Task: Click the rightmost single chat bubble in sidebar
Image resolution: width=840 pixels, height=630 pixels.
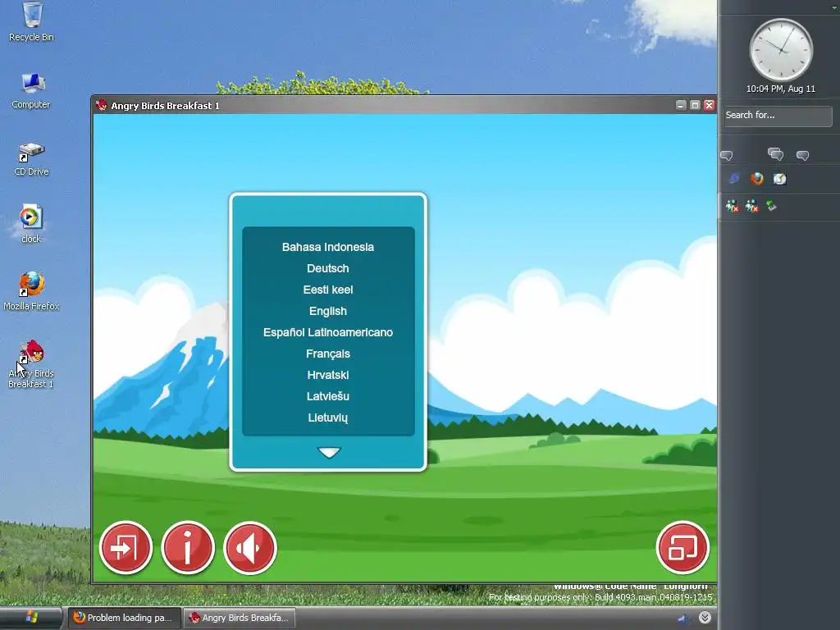Action: click(802, 156)
